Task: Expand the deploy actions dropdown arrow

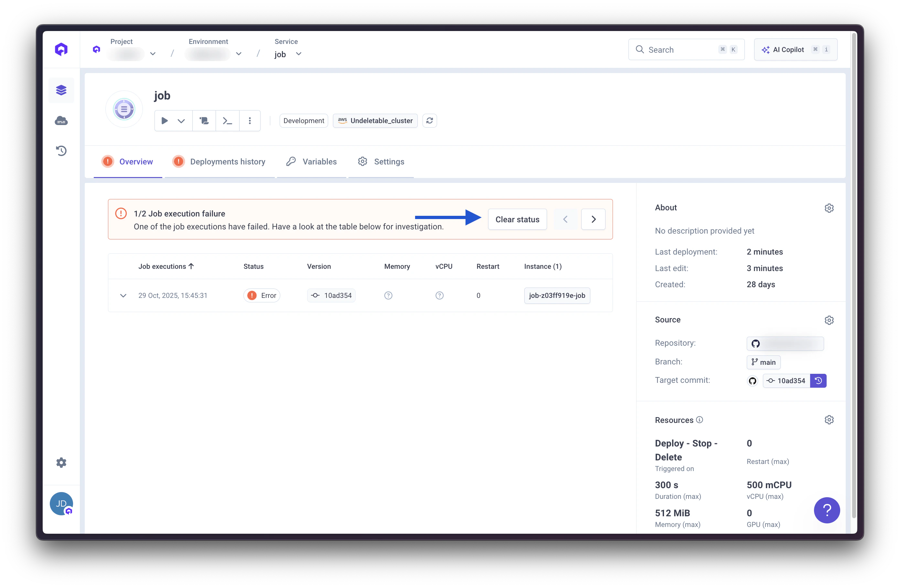Action: [181, 121]
